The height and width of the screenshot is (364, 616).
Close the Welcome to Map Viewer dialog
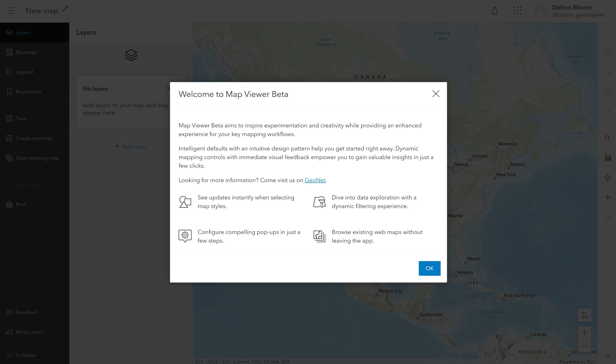coord(435,94)
